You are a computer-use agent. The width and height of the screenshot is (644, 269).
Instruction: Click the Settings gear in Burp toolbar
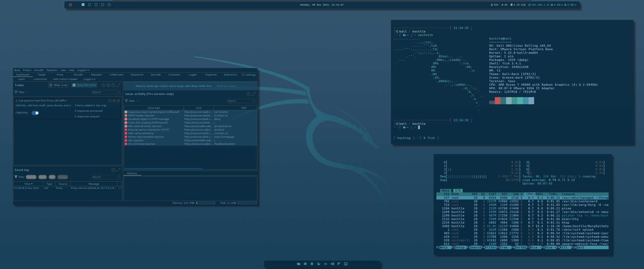coord(243,75)
